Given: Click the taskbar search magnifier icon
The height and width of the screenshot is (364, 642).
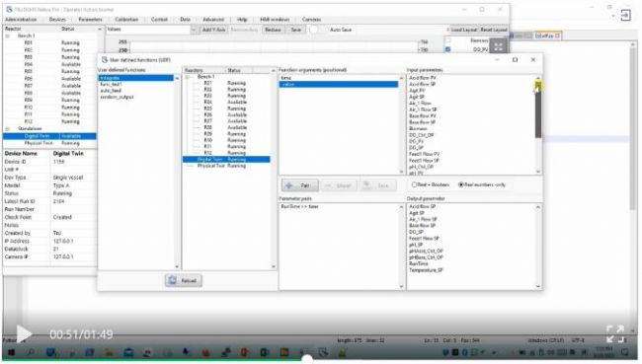Looking at the screenshot, I should [31, 352].
